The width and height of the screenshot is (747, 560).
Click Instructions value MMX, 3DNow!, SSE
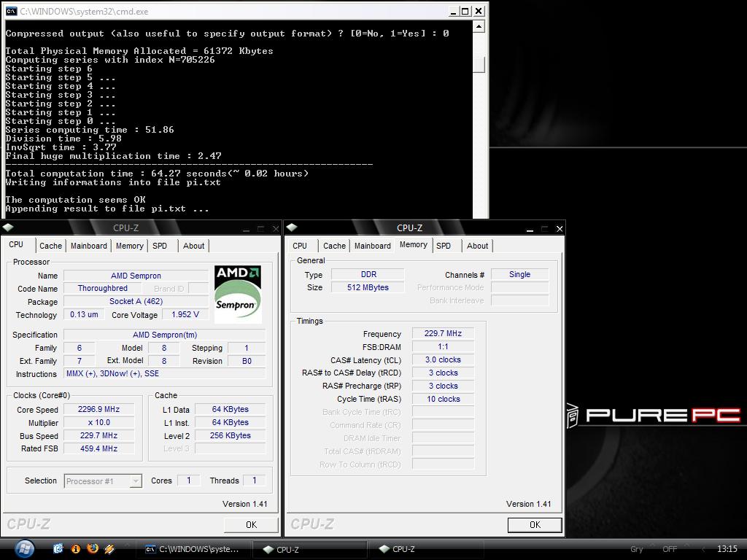point(165,374)
